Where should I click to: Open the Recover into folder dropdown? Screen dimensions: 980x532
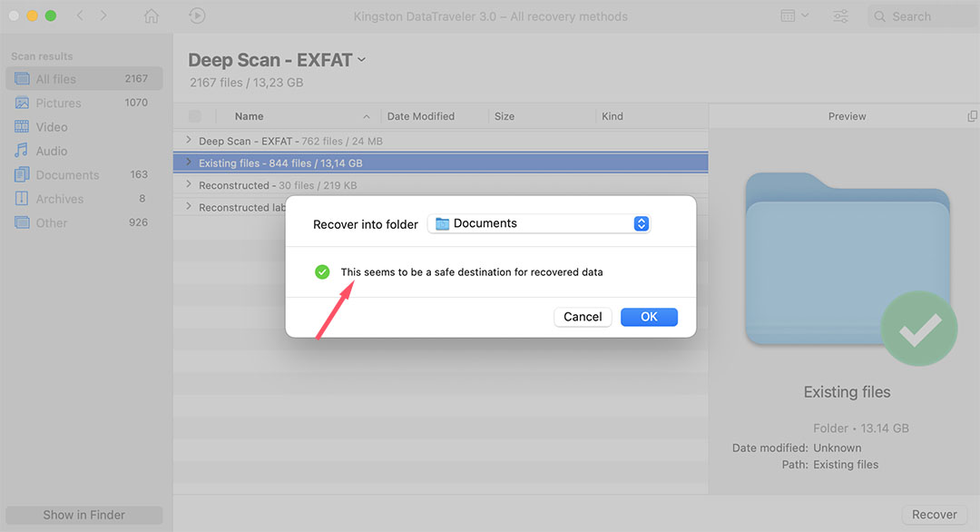coord(539,224)
